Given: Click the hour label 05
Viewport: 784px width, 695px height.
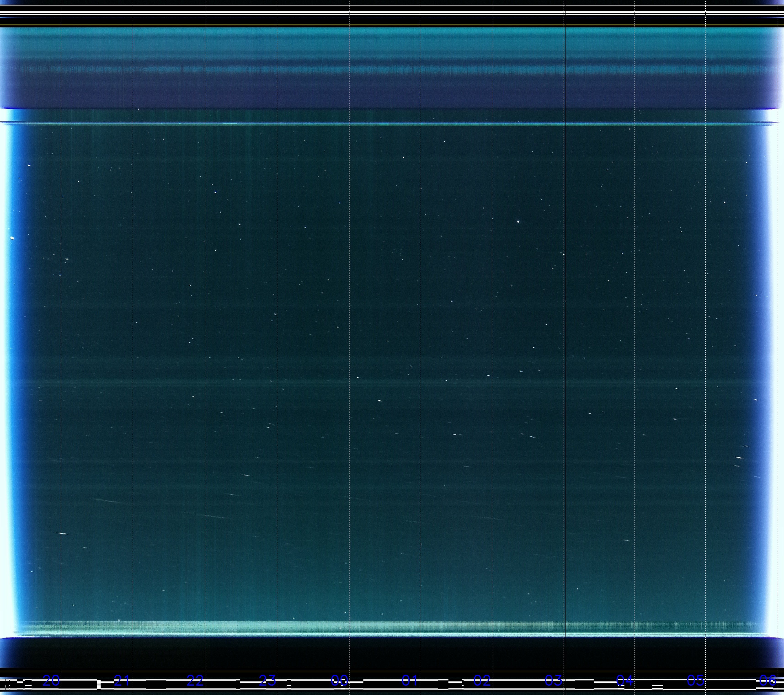Looking at the screenshot, I should click(695, 680).
